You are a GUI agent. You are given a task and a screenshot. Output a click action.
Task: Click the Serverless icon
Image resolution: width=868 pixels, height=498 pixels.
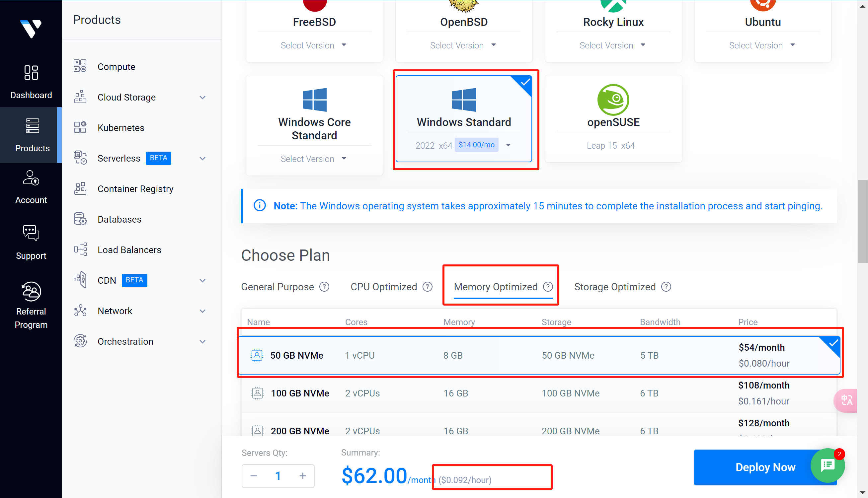click(80, 158)
